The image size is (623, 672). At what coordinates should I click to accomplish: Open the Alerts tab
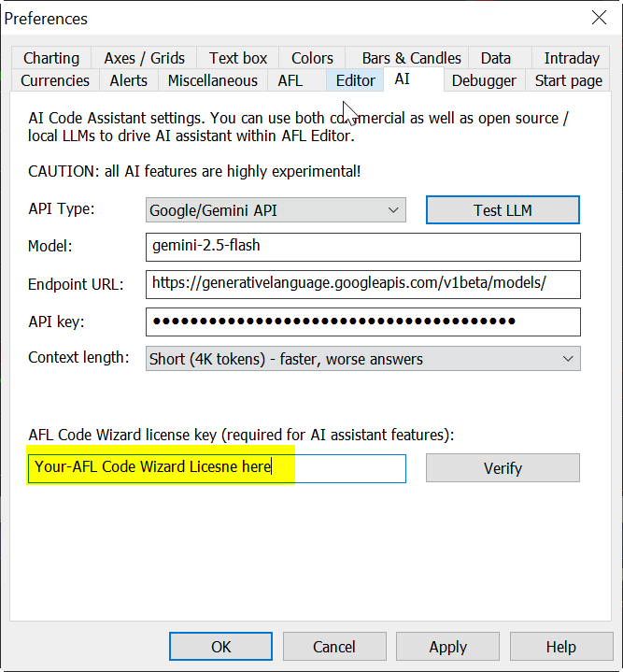click(x=129, y=80)
